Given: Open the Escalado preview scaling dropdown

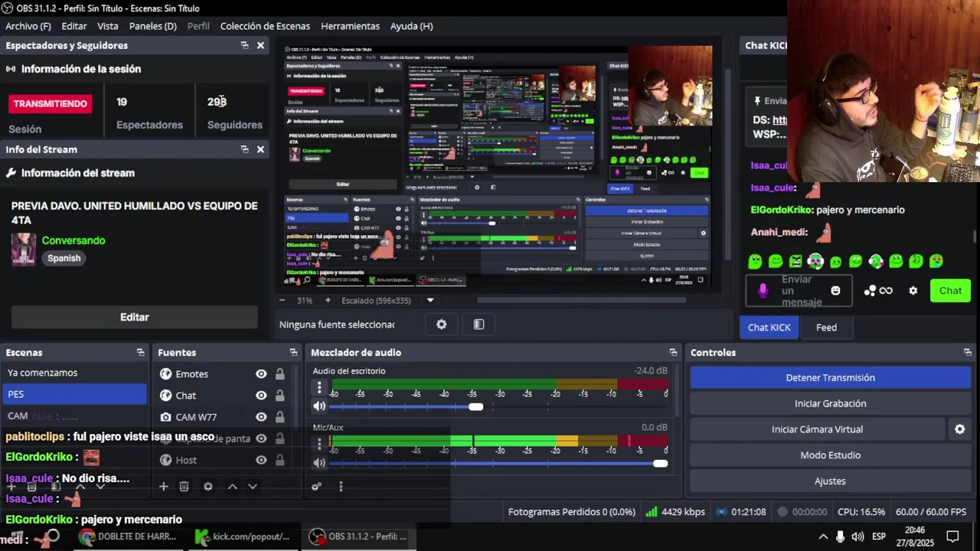Looking at the screenshot, I should point(430,301).
